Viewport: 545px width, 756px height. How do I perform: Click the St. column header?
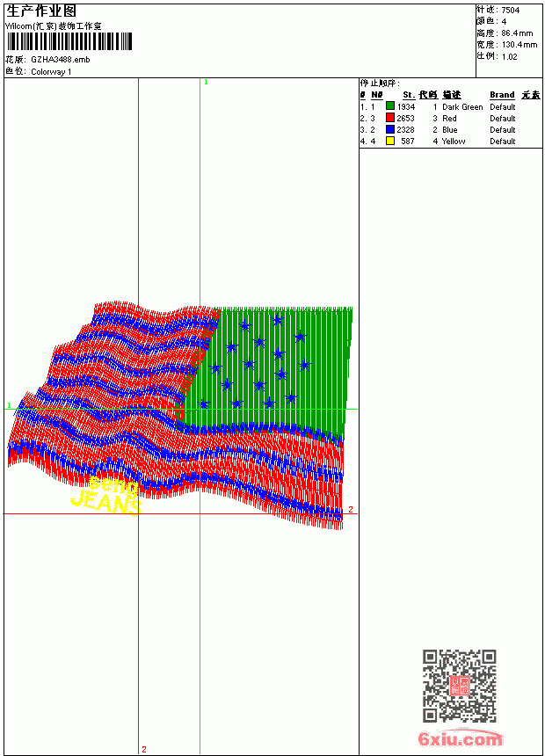point(409,95)
